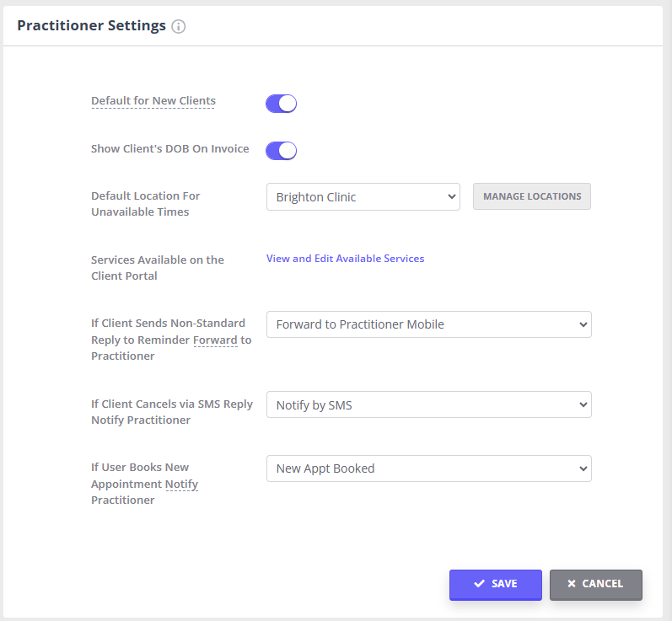Click the underlined Default for New Clients label
This screenshot has width=672, height=621.
click(x=153, y=101)
